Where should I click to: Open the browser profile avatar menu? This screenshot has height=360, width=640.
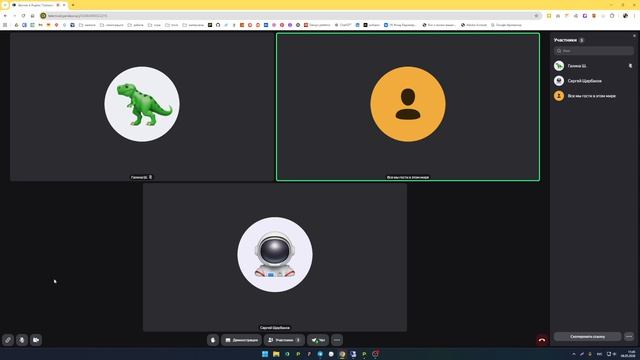625,16
